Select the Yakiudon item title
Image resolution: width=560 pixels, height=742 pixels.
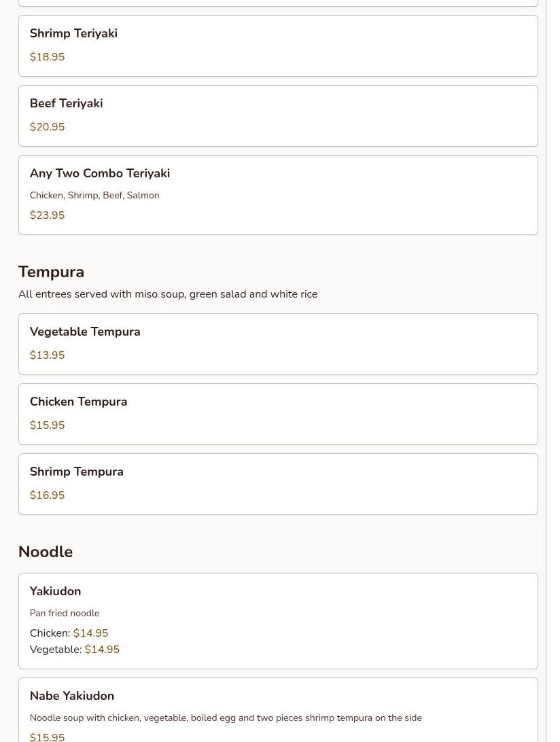pos(55,591)
